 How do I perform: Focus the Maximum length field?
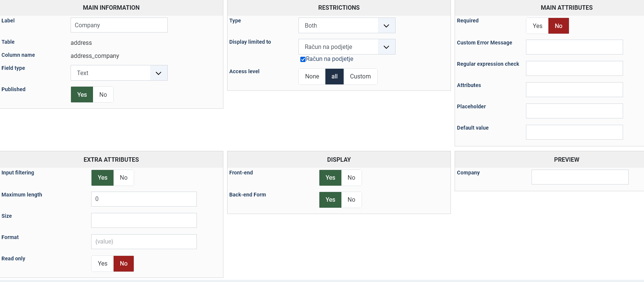click(144, 199)
